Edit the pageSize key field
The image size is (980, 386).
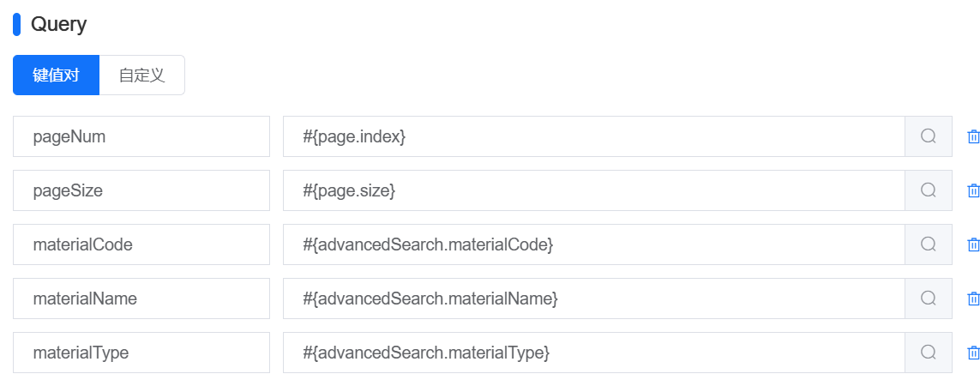(x=141, y=190)
